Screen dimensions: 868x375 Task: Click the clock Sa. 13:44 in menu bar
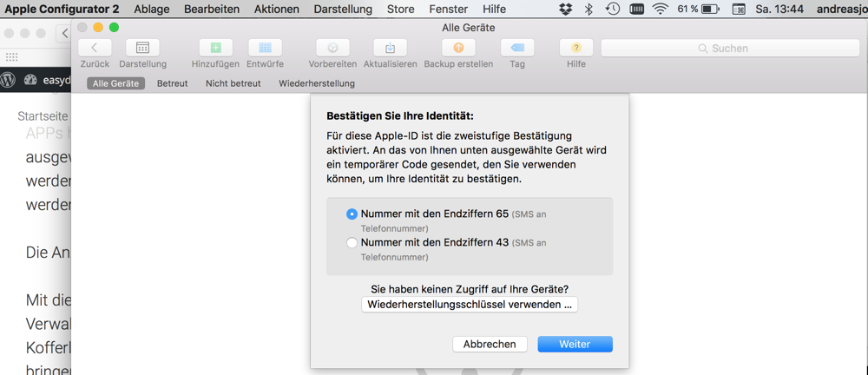(779, 9)
